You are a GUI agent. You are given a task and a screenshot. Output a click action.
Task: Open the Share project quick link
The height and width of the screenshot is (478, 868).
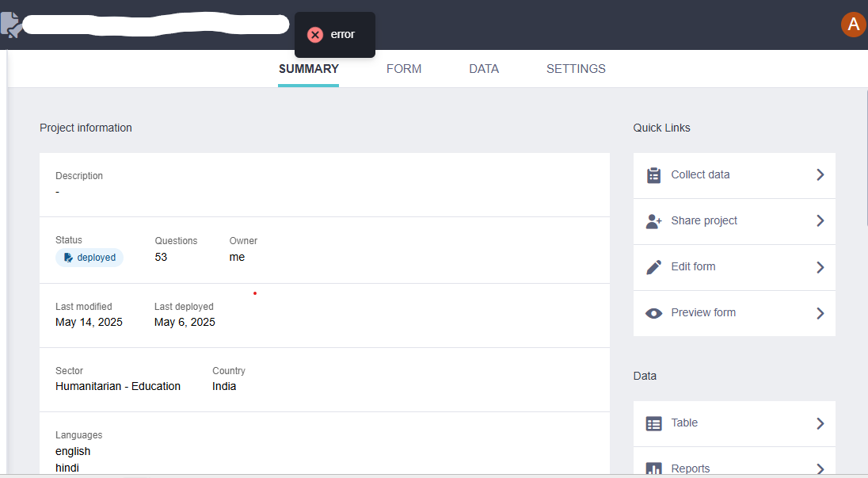coord(734,221)
